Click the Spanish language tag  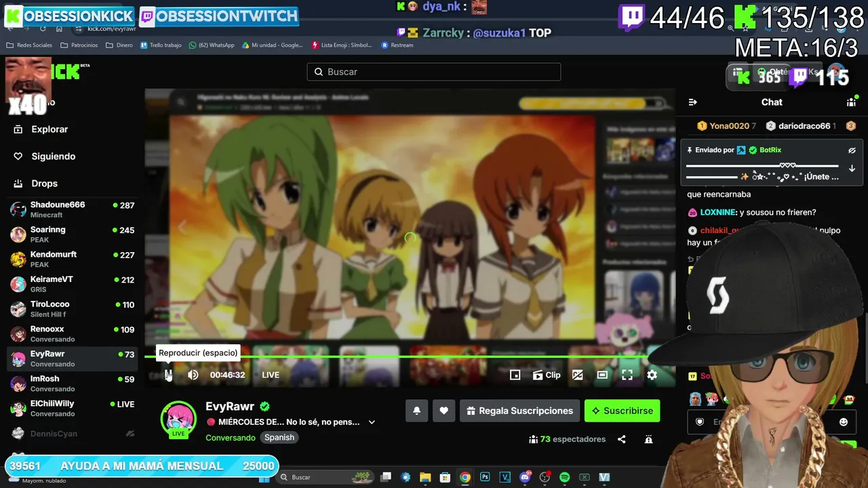279,438
